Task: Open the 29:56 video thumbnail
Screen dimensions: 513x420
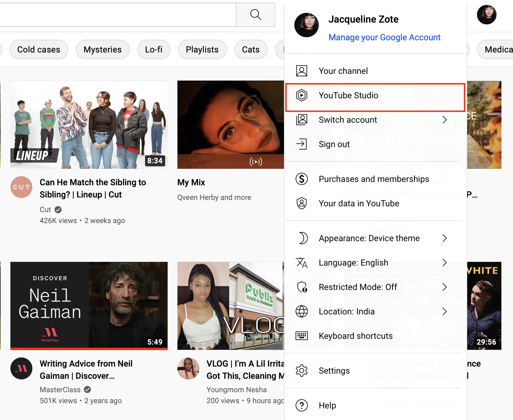Action: (x=484, y=306)
